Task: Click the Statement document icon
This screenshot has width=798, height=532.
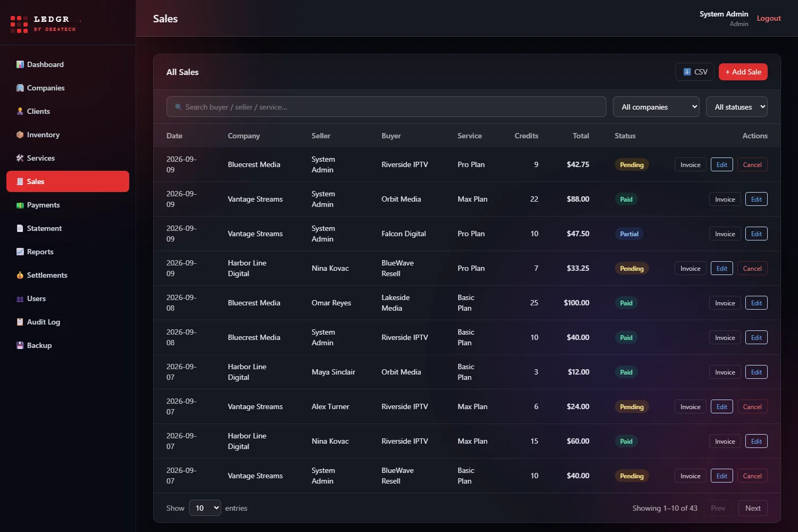Action: tap(20, 228)
